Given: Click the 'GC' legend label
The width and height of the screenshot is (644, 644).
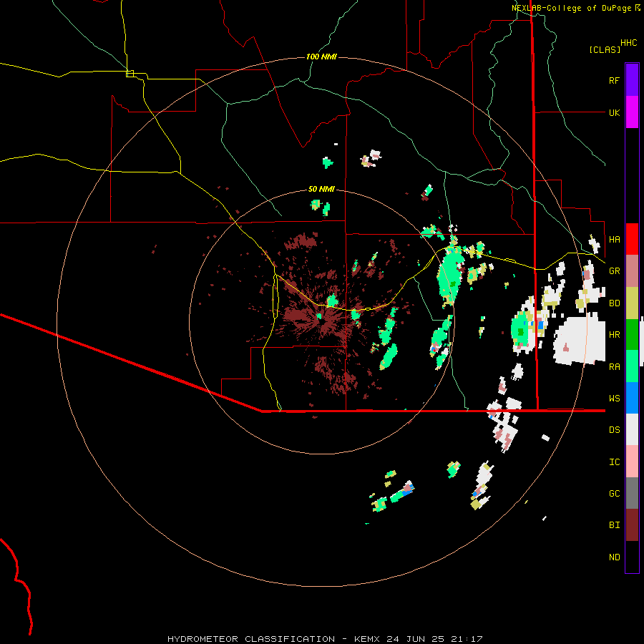Looking at the screenshot, I should coord(614,494).
